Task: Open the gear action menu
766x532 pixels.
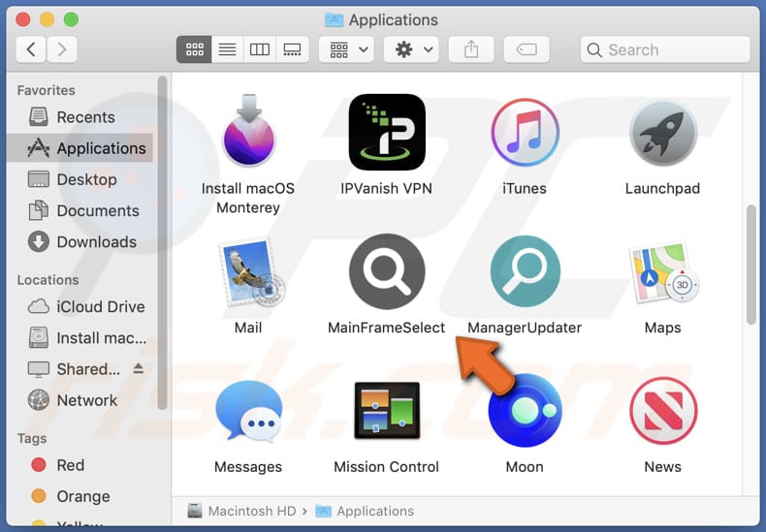Action: [x=411, y=49]
